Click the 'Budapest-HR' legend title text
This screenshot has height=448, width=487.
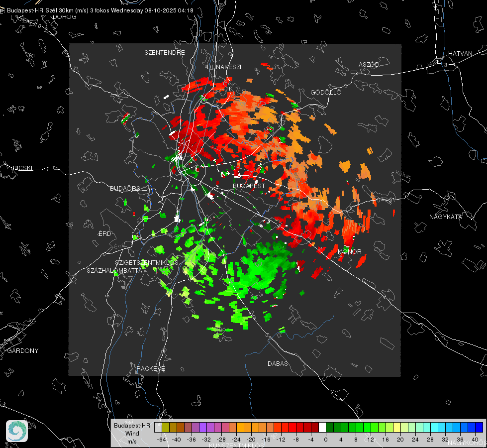(132, 425)
